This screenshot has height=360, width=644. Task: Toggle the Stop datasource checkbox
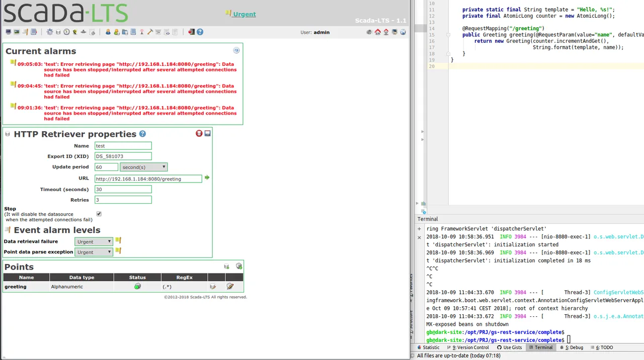tap(99, 214)
